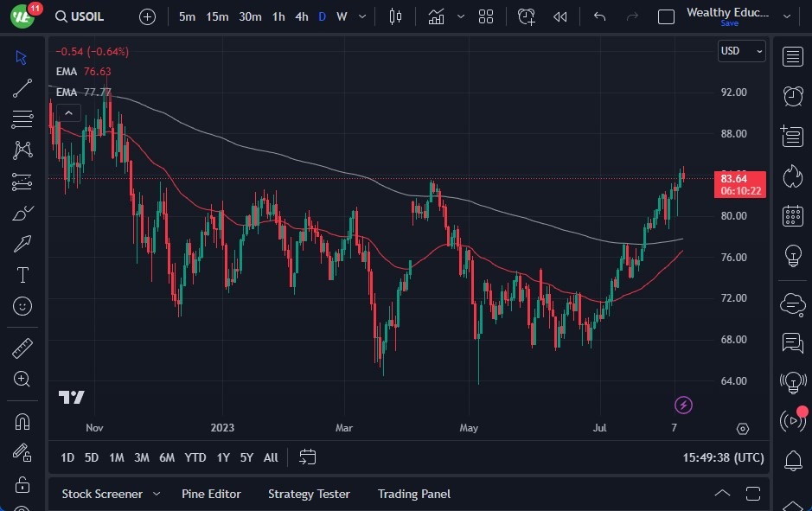Toggle magnet snap mode
812x511 pixels.
click(x=22, y=421)
